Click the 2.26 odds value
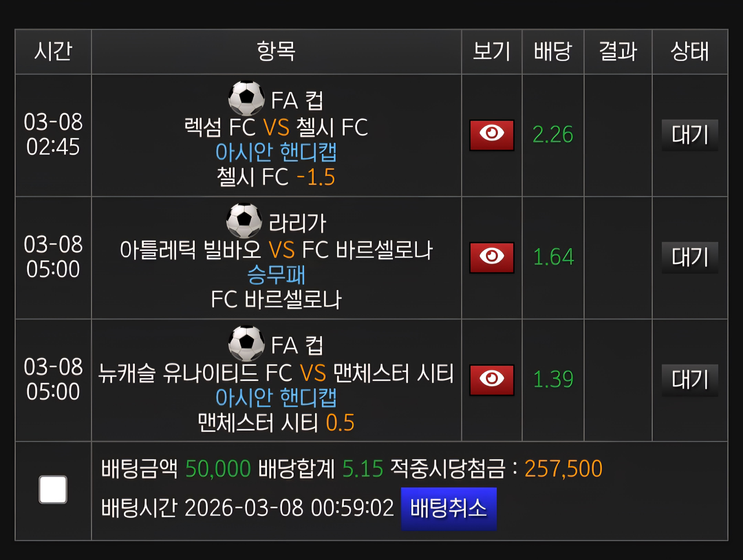The image size is (743, 560). click(x=553, y=135)
